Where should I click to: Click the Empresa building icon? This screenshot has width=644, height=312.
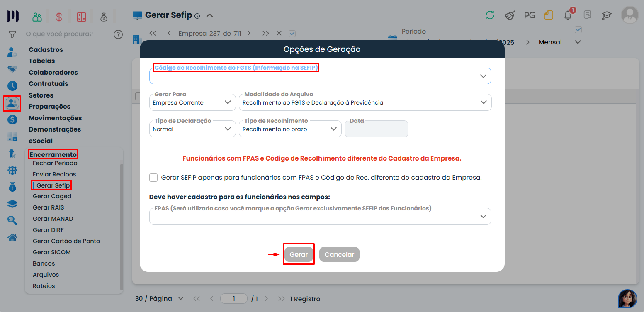pos(136,39)
